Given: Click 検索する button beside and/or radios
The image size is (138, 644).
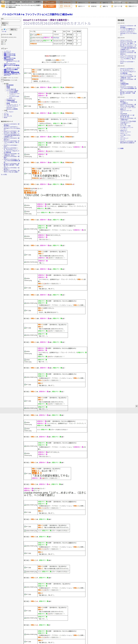Looking at the screenshot, I should 13,30.
